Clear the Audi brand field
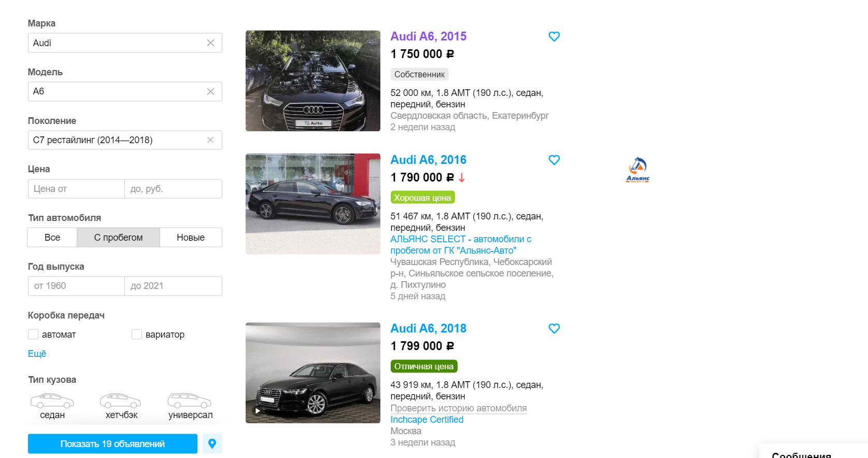This screenshot has height=458, width=868. click(x=210, y=43)
